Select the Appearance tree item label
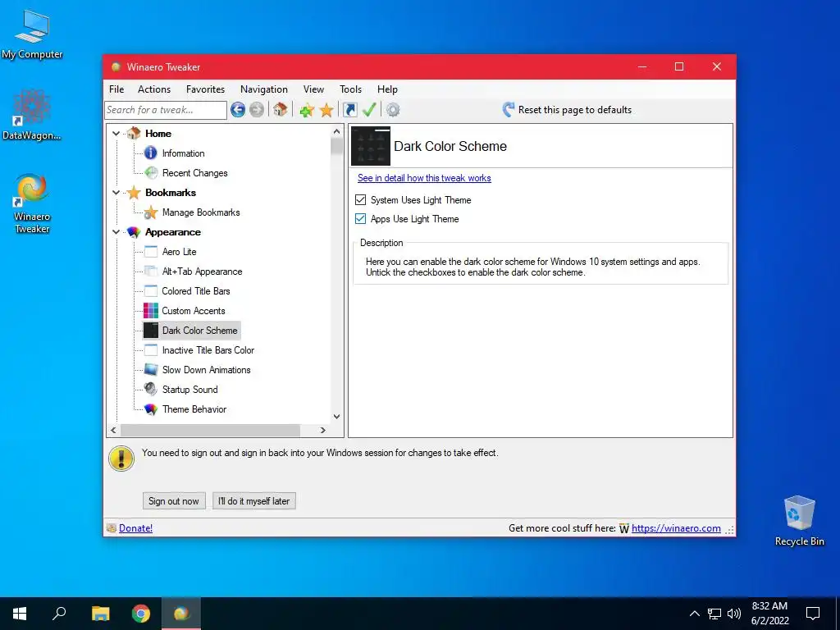 (173, 232)
